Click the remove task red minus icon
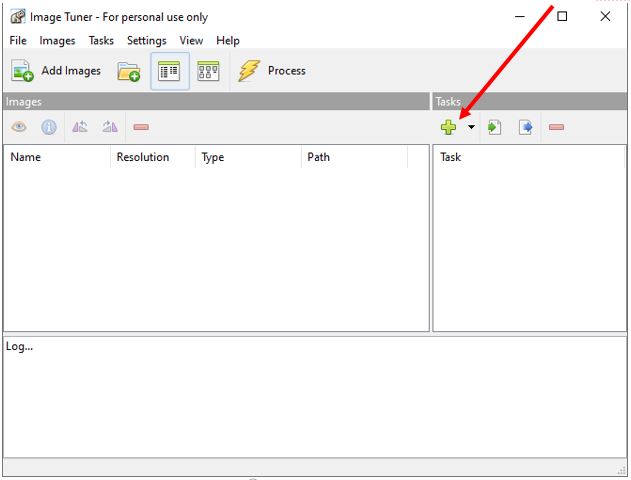Viewport: 631px width, 480px height. point(556,127)
